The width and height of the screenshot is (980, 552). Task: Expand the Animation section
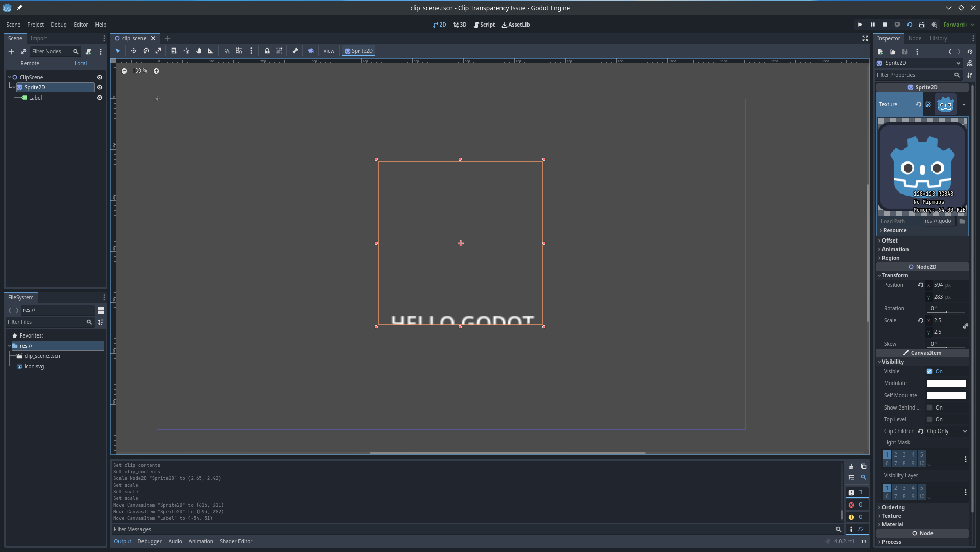922,249
